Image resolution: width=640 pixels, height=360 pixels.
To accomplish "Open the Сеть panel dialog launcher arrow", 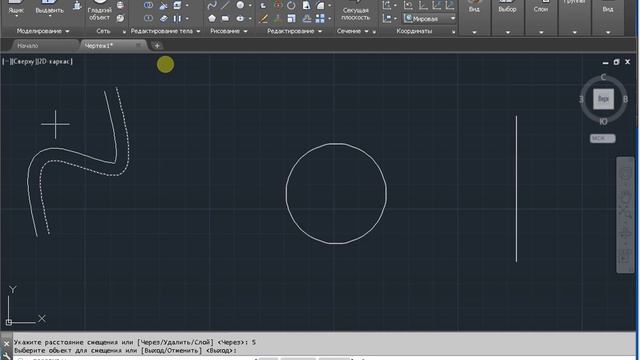I will tap(124, 32).
